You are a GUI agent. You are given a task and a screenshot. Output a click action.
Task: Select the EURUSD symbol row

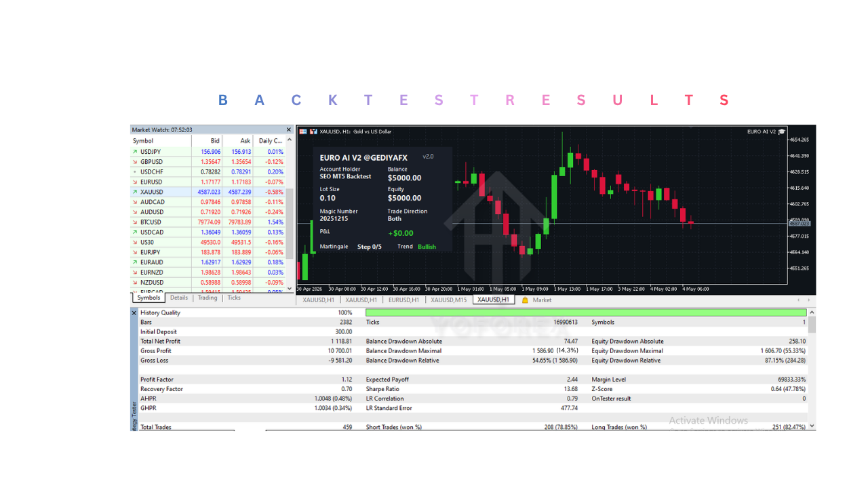(x=208, y=182)
